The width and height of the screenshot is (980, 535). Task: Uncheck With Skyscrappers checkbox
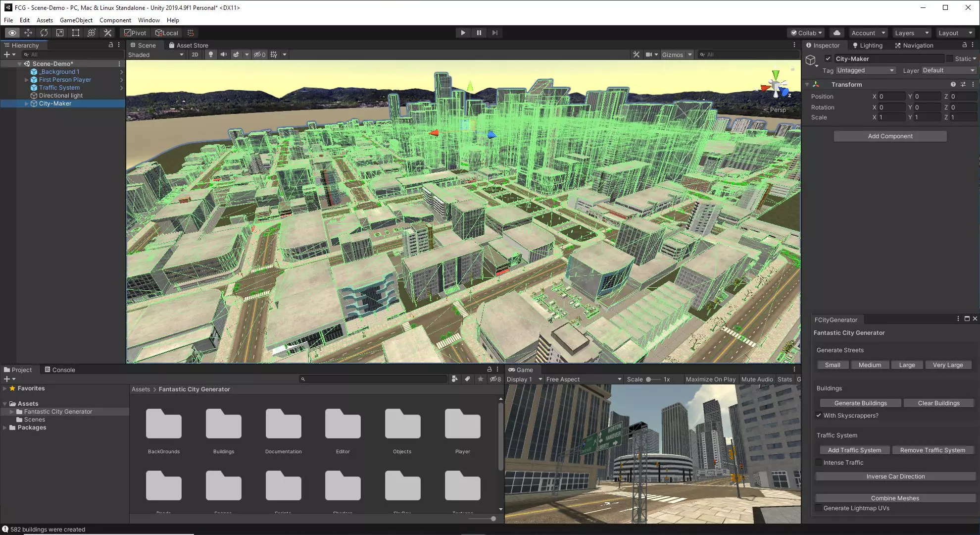tap(819, 416)
